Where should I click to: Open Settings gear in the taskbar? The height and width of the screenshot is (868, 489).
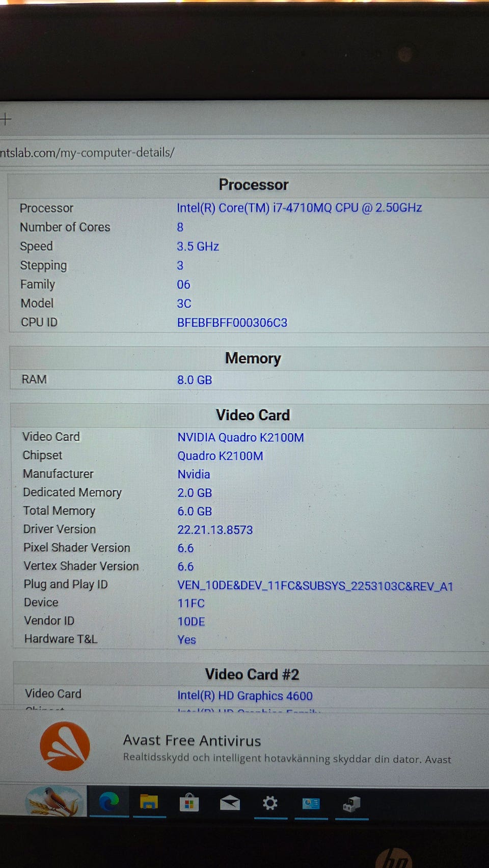click(x=270, y=803)
